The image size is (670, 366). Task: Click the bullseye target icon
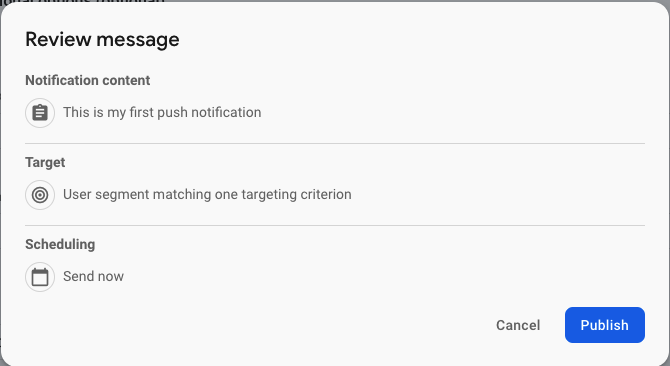click(x=40, y=195)
